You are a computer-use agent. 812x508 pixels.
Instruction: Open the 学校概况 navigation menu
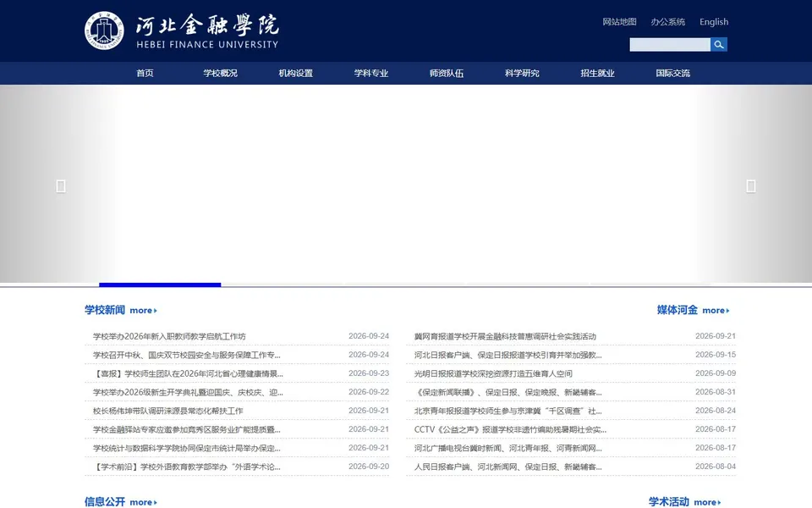[x=220, y=73]
